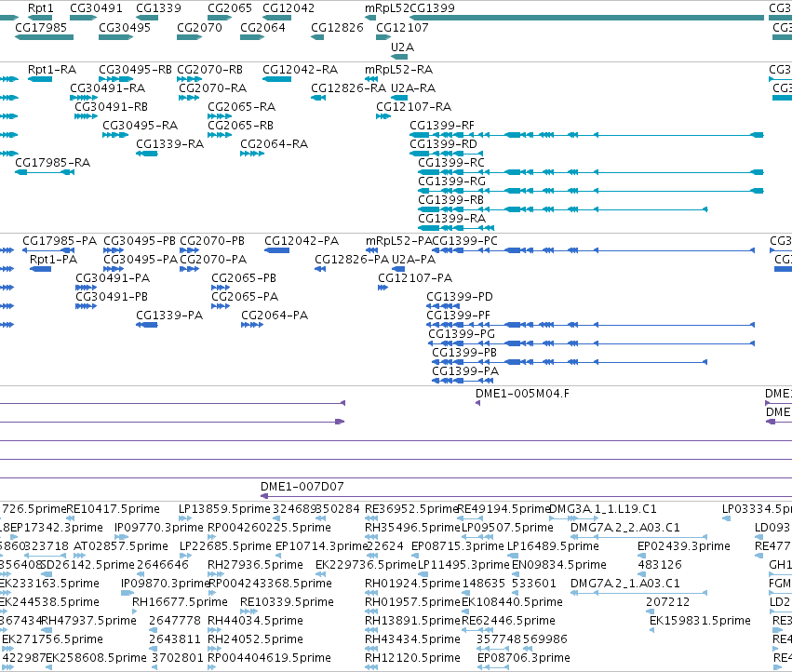Click the CG1339-RA transcript label
This screenshot has height=672, width=792.
click(x=169, y=144)
